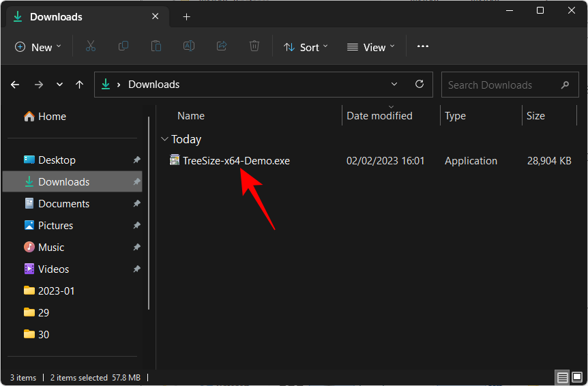Click the Rename icon in toolbar
Screen dimensions: 588x386
pyautogui.click(x=189, y=46)
